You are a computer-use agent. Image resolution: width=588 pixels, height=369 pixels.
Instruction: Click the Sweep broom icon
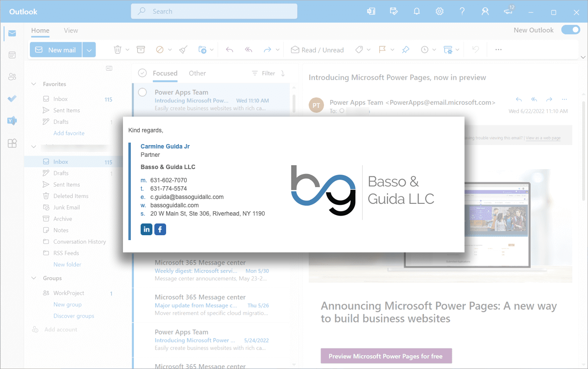[x=183, y=49]
